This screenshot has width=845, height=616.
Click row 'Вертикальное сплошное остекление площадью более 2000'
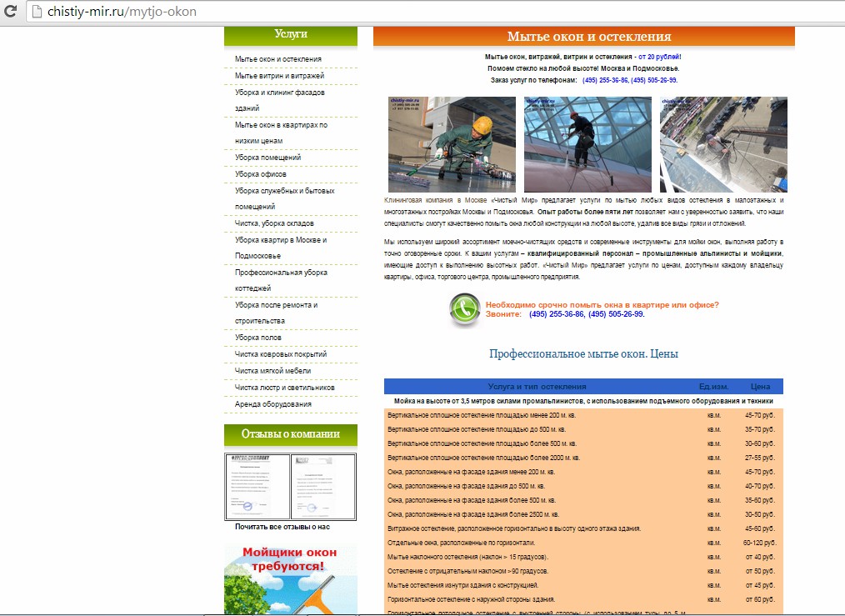pos(583,458)
